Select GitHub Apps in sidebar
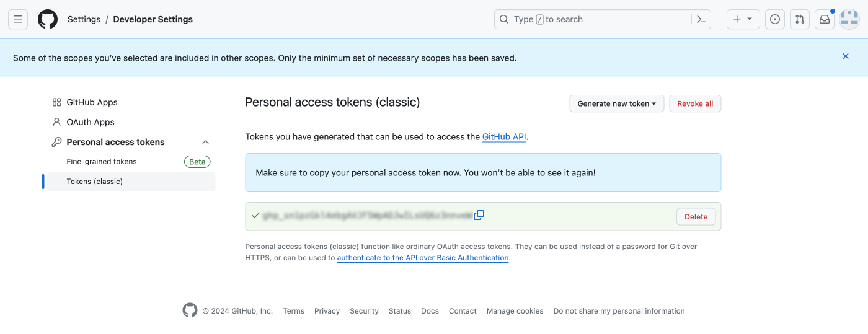 [x=92, y=102]
